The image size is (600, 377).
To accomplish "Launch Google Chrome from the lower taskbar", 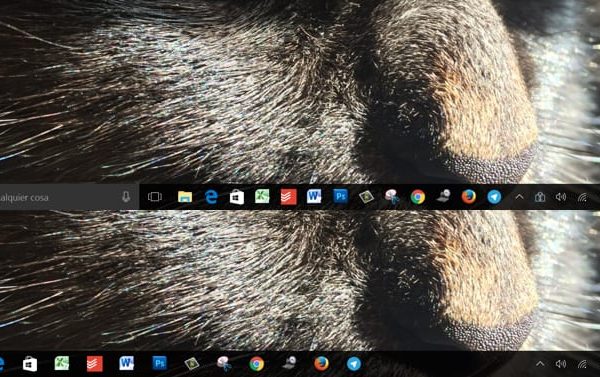I will pyautogui.click(x=257, y=364).
